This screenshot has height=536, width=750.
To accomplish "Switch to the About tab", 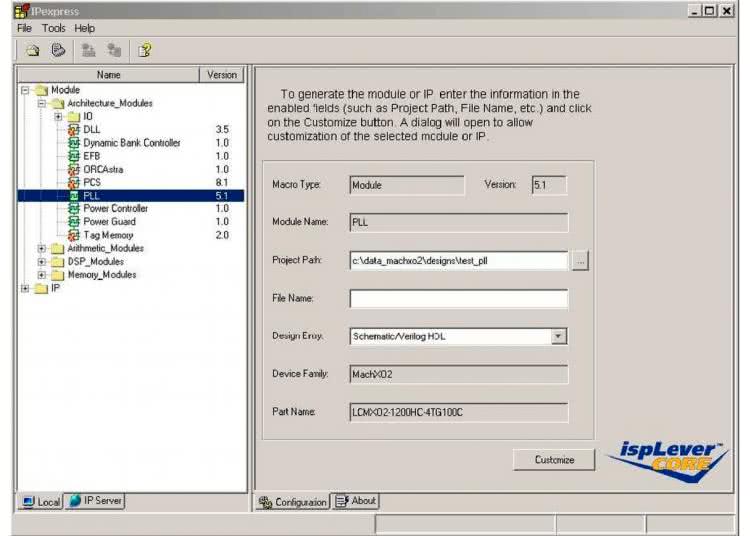I will [x=356, y=501].
